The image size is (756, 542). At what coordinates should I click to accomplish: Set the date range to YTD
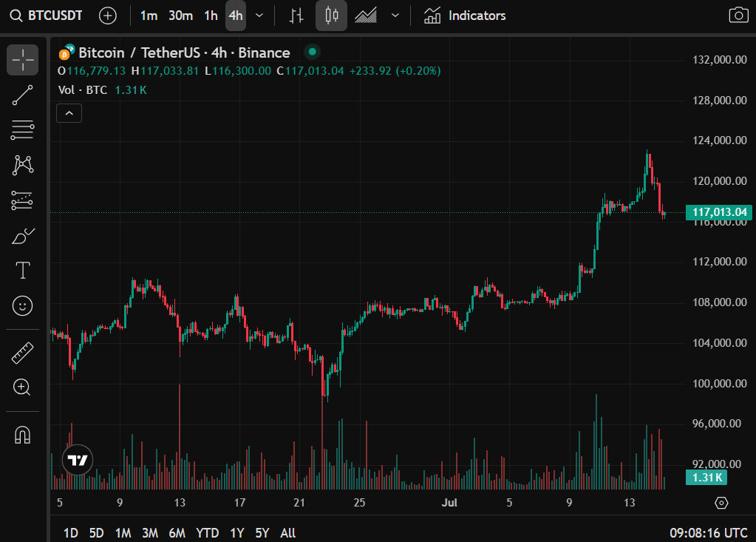[x=207, y=532]
